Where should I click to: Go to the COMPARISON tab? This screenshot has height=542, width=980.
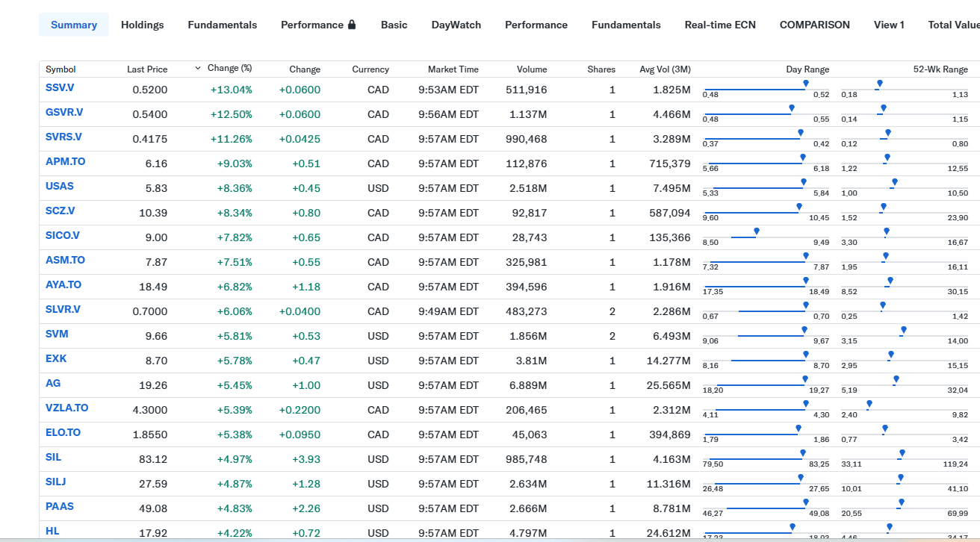tap(814, 25)
